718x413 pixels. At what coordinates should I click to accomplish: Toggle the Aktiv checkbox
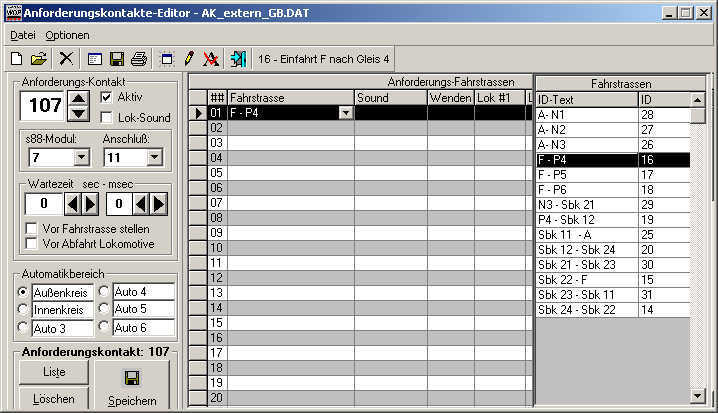(x=106, y=97)
